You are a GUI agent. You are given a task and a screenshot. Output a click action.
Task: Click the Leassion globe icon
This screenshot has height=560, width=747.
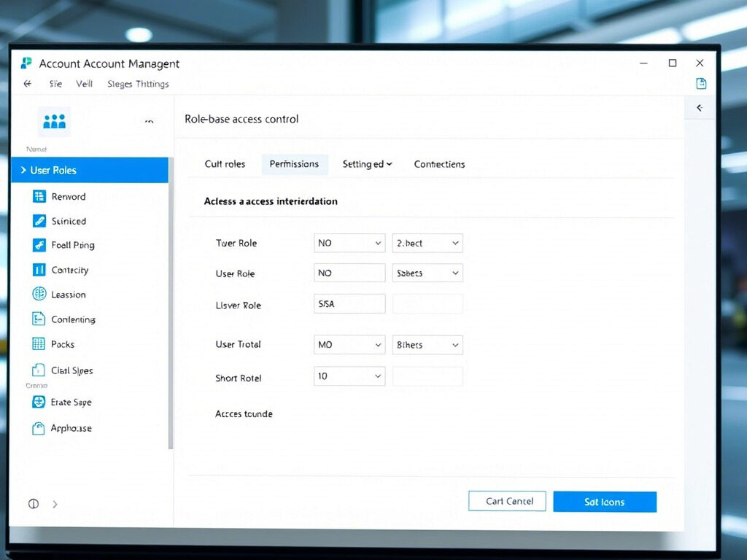click(40, 295)
